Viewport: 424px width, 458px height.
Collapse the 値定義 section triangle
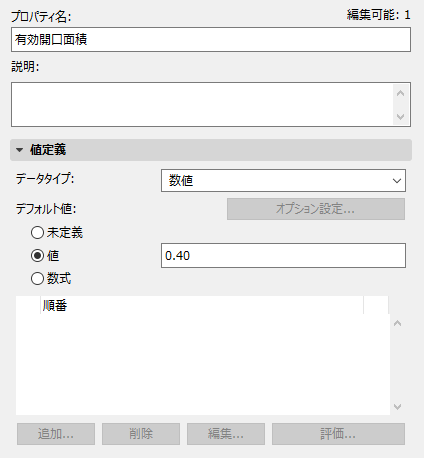tap(20, 150)
